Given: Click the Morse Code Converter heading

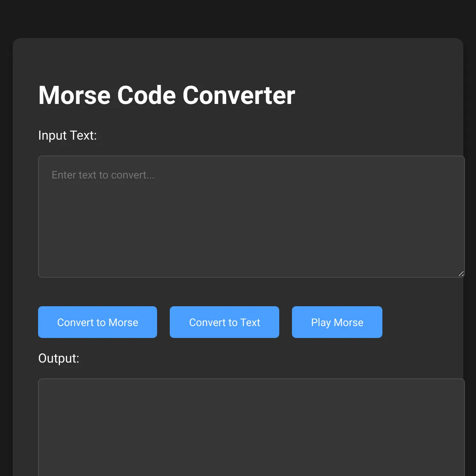Looking at the screenshot, I should 167,95.
